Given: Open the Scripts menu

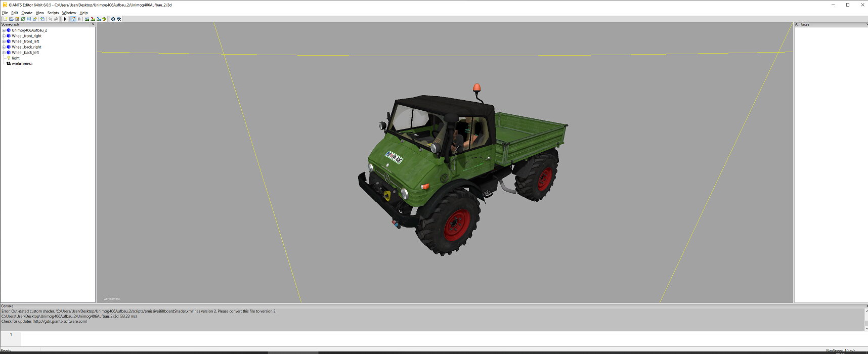Looking at the screenshot, I should (53, 13).
